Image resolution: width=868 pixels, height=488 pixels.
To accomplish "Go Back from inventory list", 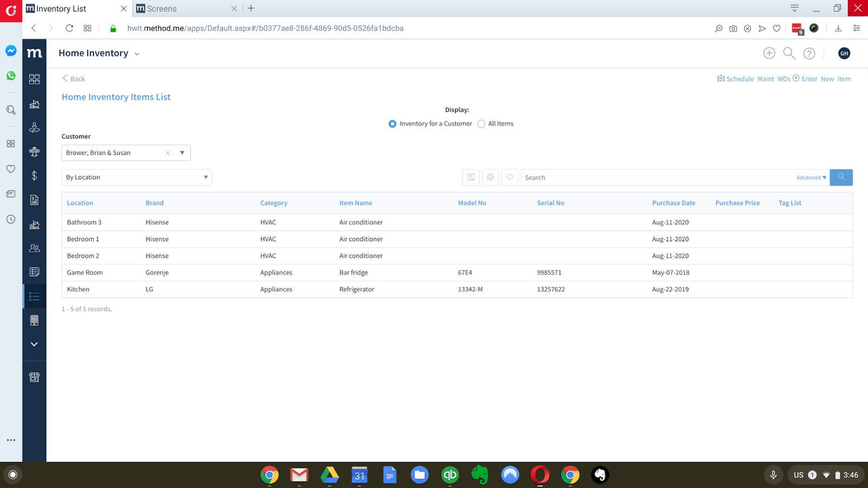I will [x=74, y=79].
